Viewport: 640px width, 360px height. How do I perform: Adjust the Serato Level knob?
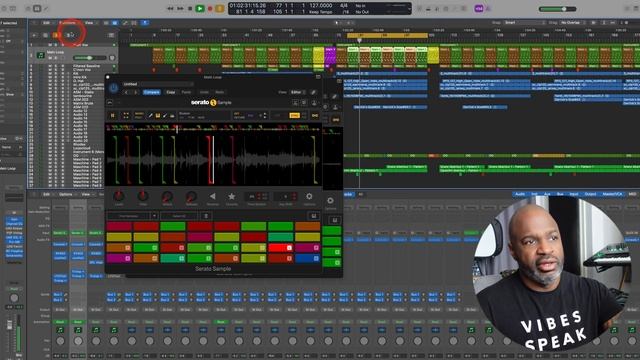[119, 196]
